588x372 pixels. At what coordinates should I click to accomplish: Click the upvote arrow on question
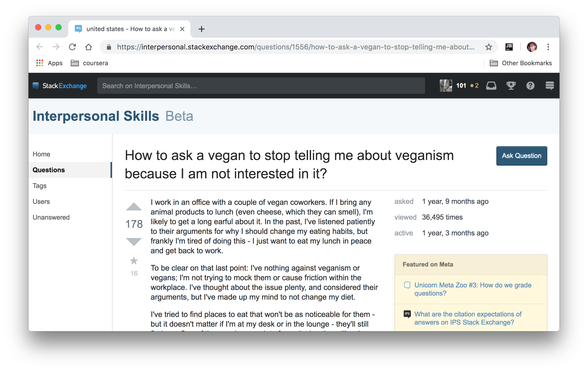134,207
